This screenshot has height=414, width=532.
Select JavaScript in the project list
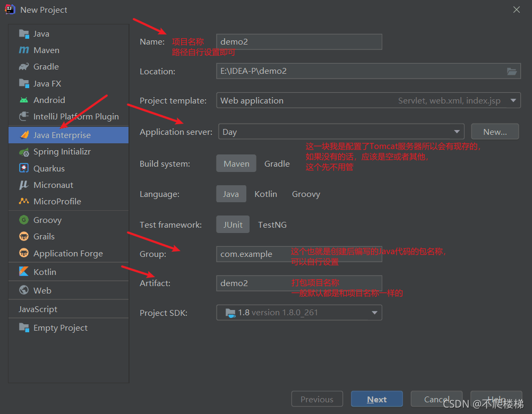[x=68, y=309]
